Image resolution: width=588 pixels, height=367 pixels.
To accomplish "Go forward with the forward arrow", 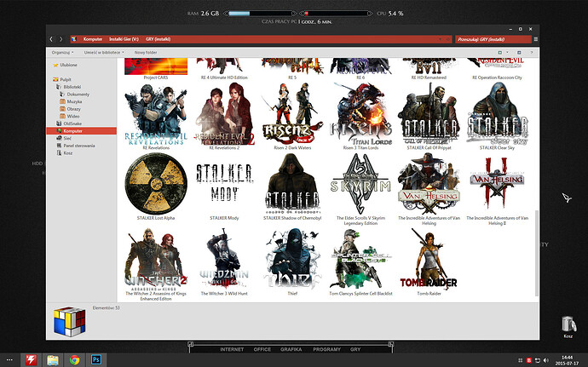I will coord(61,39).
